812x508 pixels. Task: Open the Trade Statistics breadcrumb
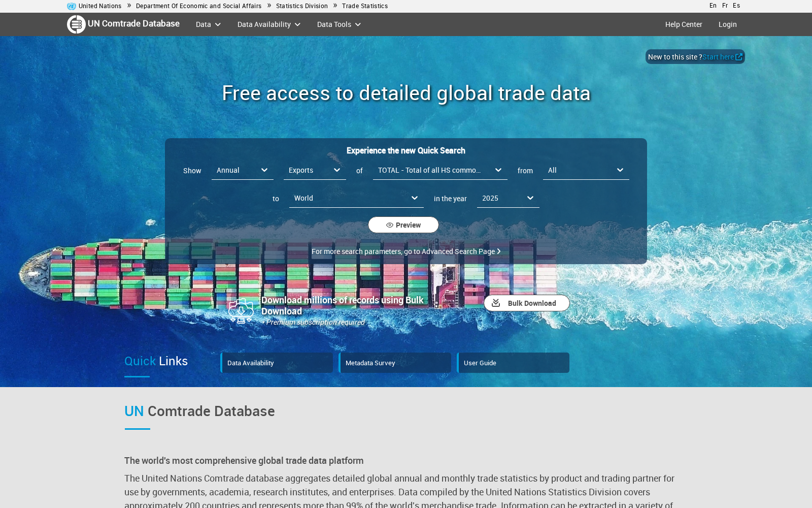click(365, 6)
